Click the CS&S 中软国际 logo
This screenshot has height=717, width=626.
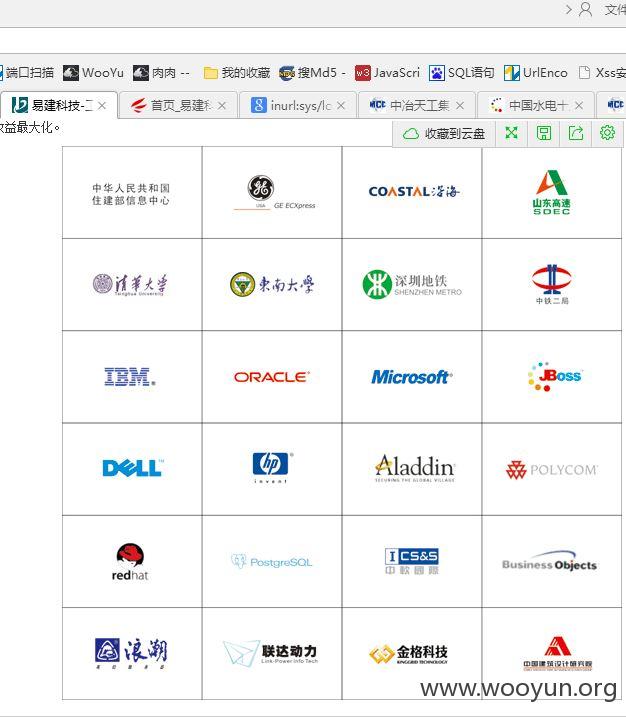click(412, 561)
